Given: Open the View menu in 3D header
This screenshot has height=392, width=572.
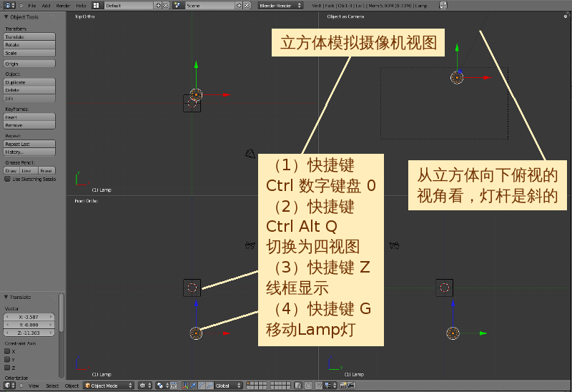Looking at the screenshot, I should tap(34, 386).
